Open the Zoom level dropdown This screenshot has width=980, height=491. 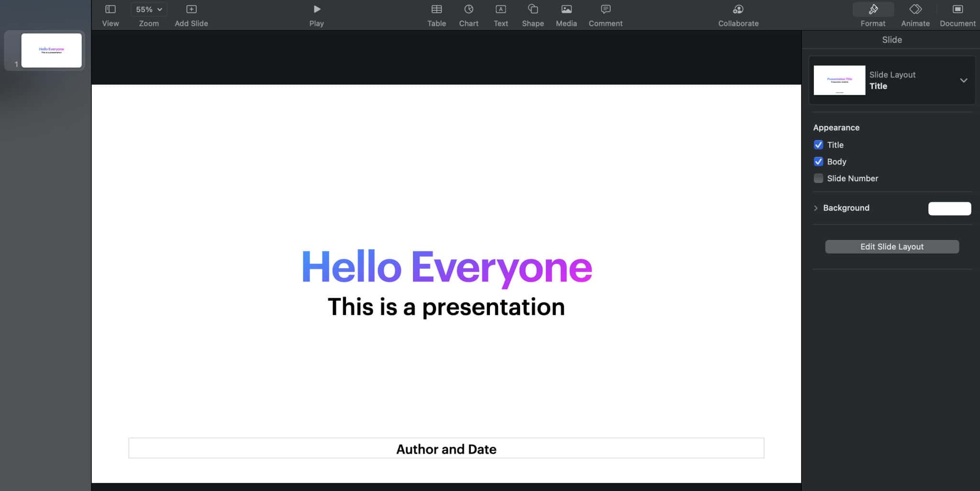click(x=148, y=9)
